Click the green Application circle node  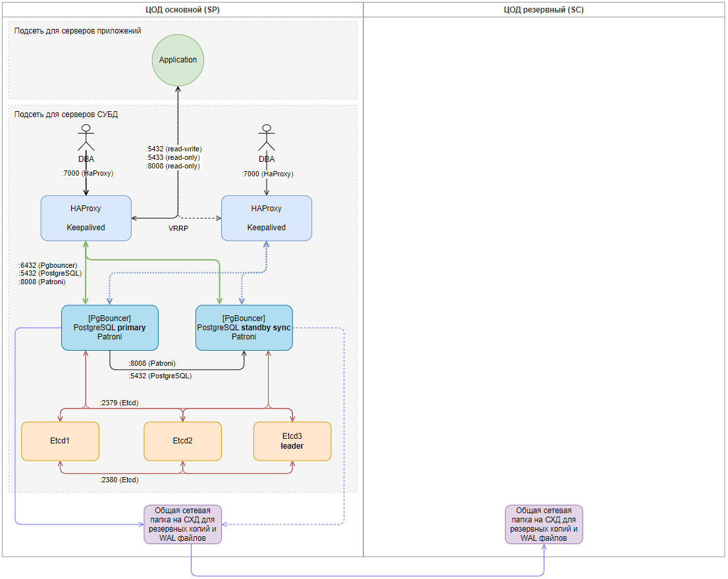pyautogui.click(x=178, y=60)
